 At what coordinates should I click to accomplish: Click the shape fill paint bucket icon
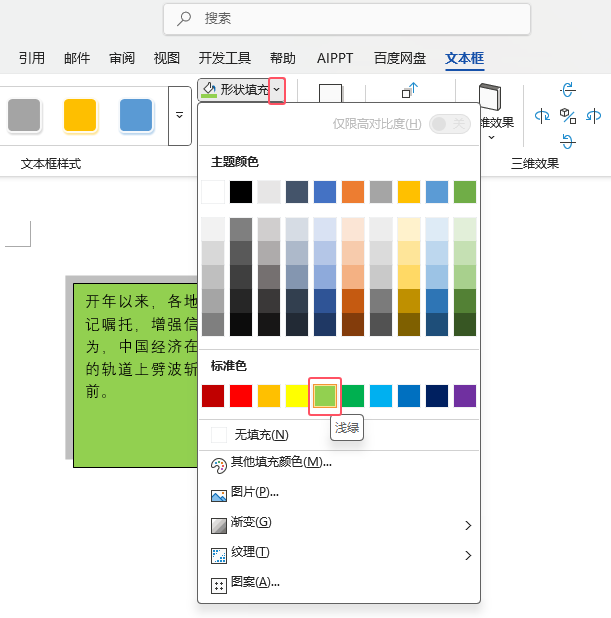pyautogui.click(x=209, y=90)
